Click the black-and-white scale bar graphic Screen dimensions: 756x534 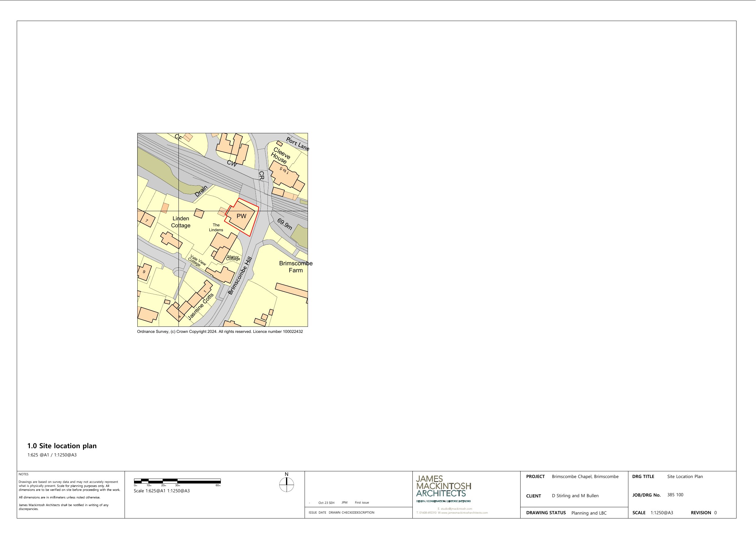[177, 481]
